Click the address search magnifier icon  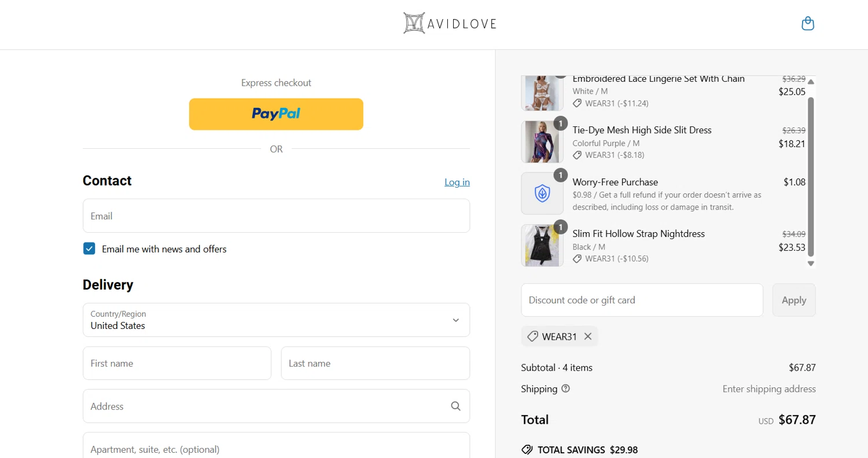click(456, 406)
